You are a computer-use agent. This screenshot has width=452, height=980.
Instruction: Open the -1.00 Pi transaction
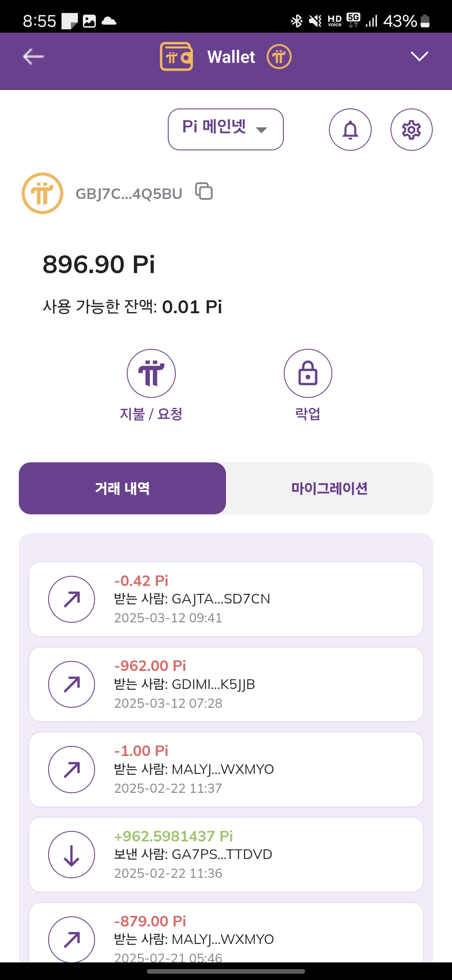click(x=226, y=769)
